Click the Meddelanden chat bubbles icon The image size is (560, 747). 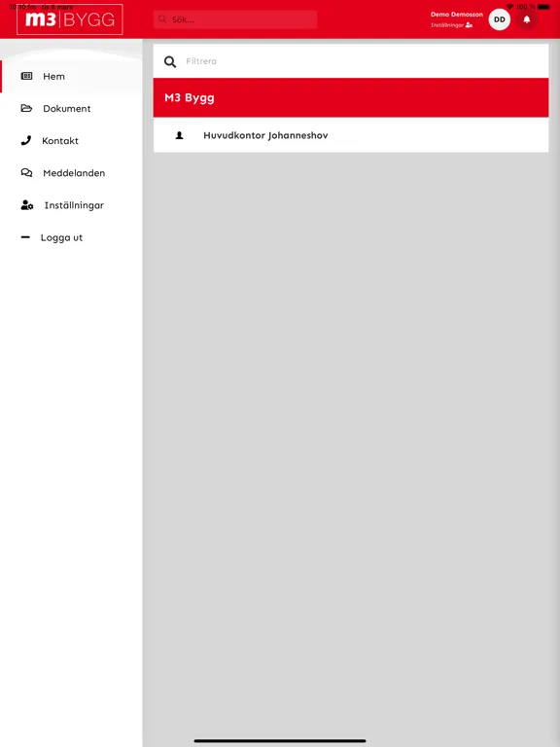point(26,172)
